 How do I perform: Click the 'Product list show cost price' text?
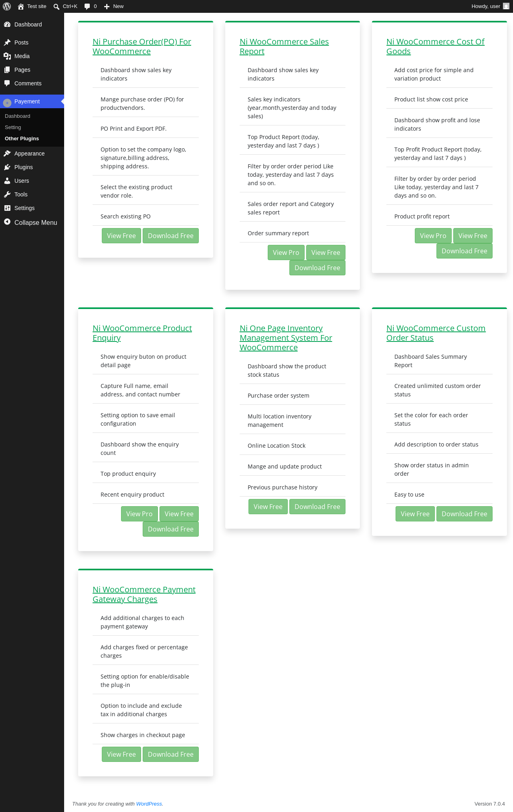[431, 99]
